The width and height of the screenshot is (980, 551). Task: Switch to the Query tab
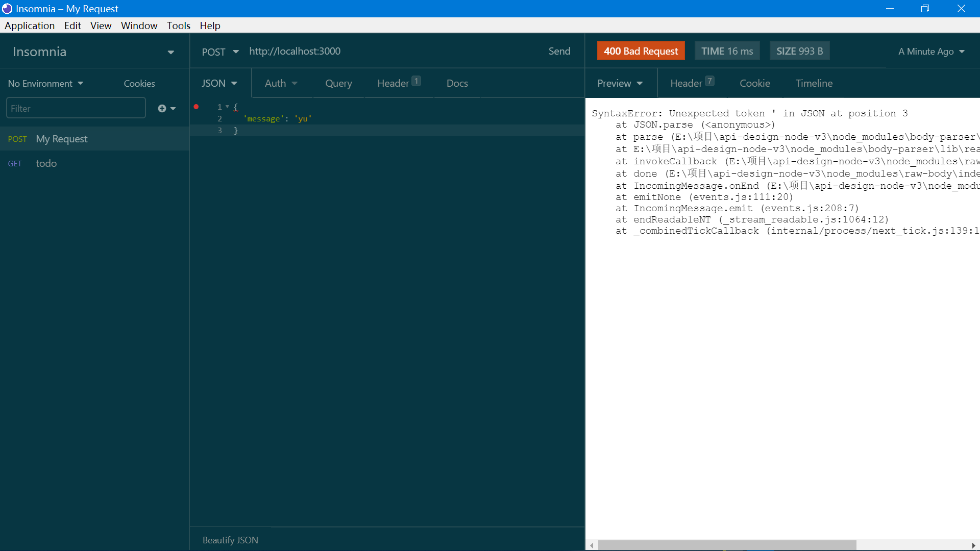tap(338, 83)
